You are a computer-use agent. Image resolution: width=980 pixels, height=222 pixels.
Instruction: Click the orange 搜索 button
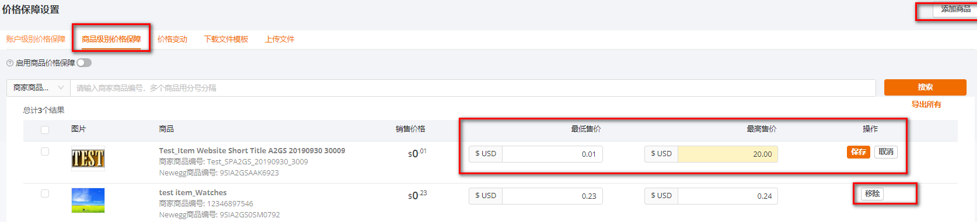(x=925, y=87)
